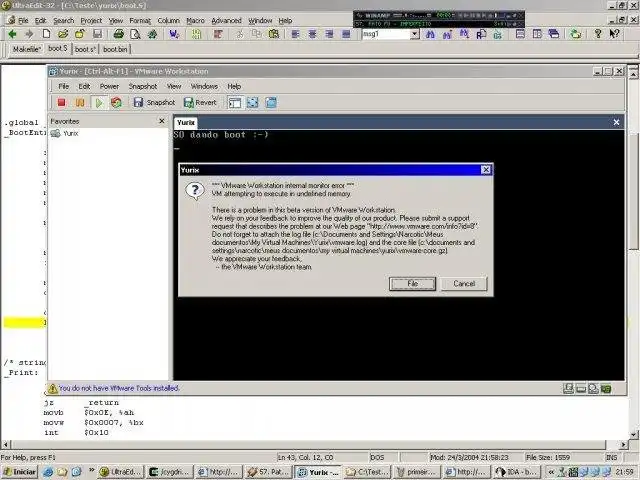Viewport: 640px width, 480px height.
Task: Click the Print Preview icon in UltraEdit toolbar
Action: [135, 34]
